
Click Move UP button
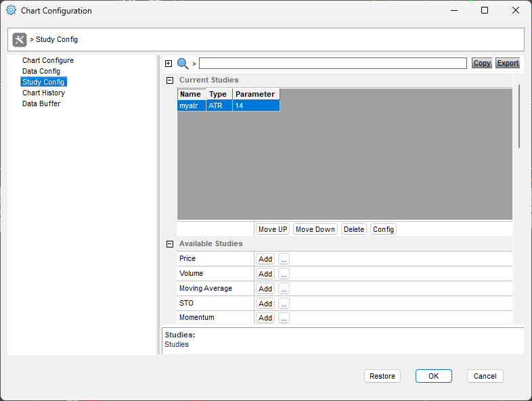[x=273, y=229]
